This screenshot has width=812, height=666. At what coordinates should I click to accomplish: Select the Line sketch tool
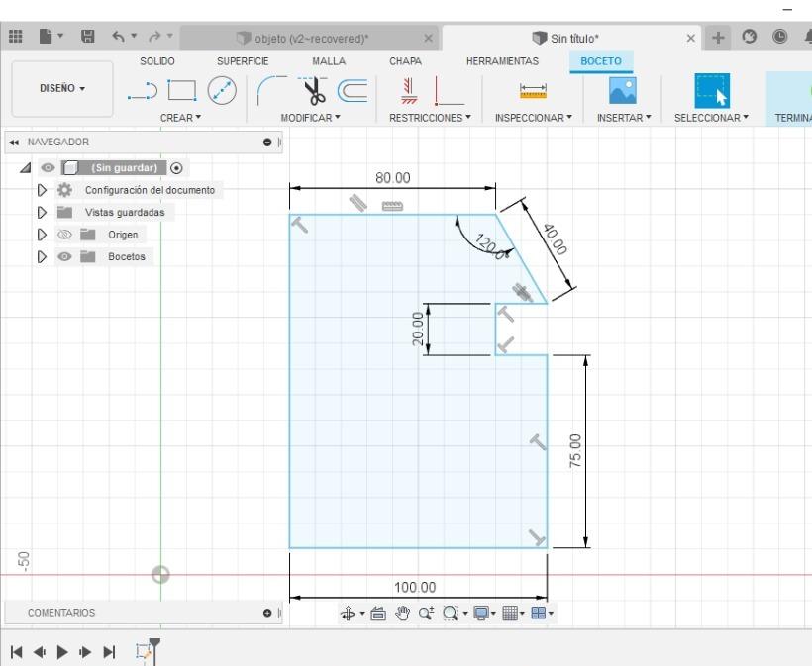point(143,91)
